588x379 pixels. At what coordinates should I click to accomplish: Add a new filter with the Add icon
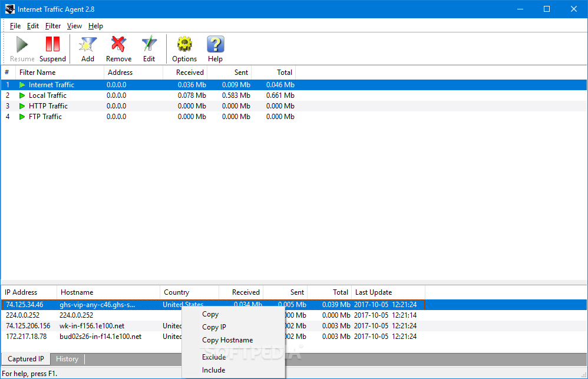88,44
